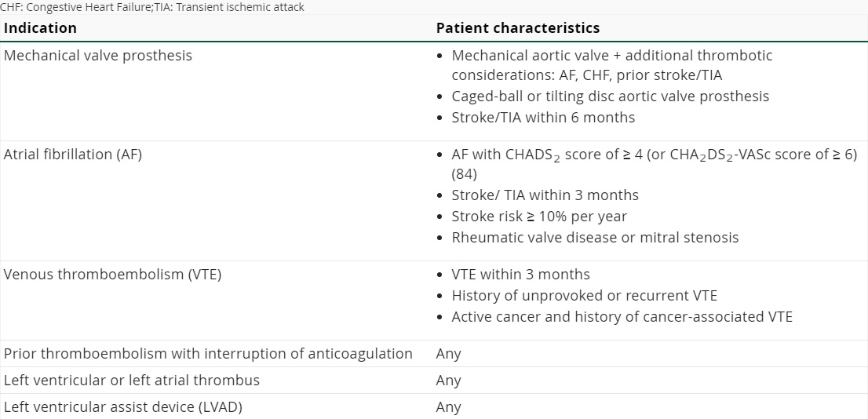868x419 pixels.
Task: Click the "Mechanical aortic valve + additional thrombotic" bullet
Action: tap(611, 56)
